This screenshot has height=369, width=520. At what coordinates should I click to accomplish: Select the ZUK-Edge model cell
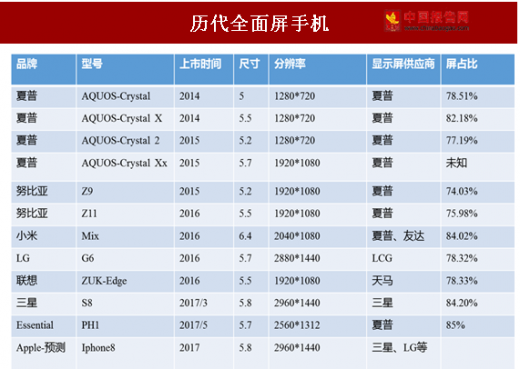click(x=125, y=281)
